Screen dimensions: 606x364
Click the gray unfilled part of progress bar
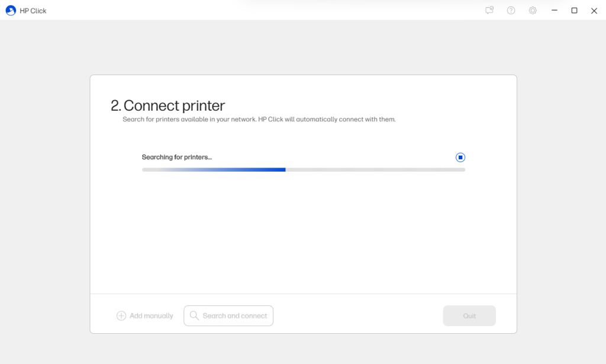tap(375, 170)
